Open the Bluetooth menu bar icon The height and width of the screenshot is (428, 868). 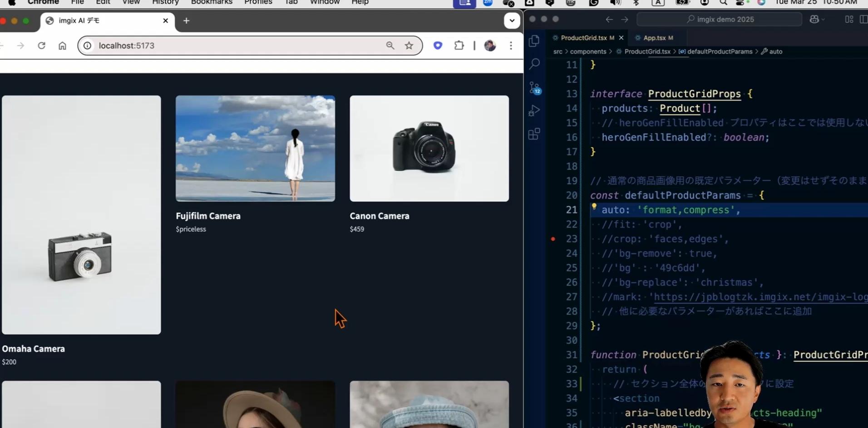[x=636, y=2]
